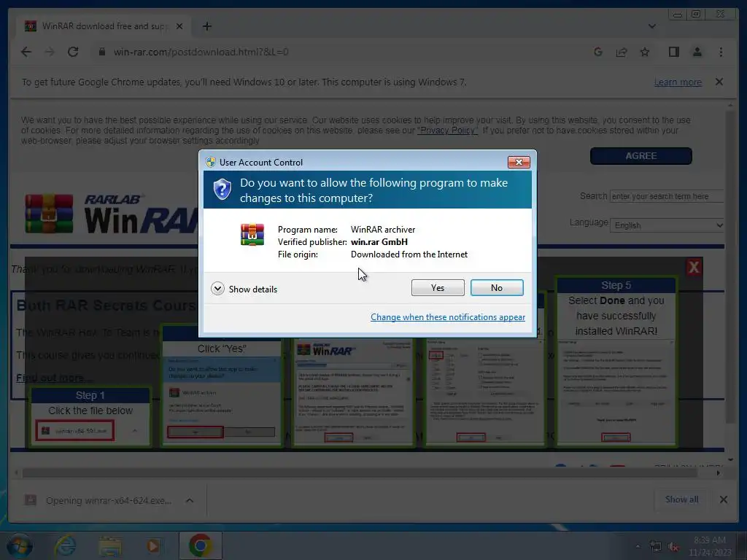
Task: Open the Chrome profile icon
Action: 697,52
